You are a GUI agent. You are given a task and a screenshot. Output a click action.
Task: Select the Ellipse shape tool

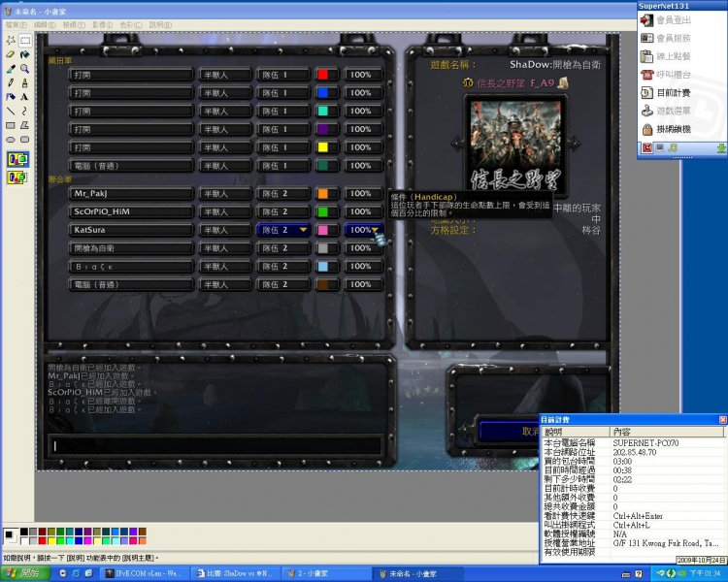11,139
